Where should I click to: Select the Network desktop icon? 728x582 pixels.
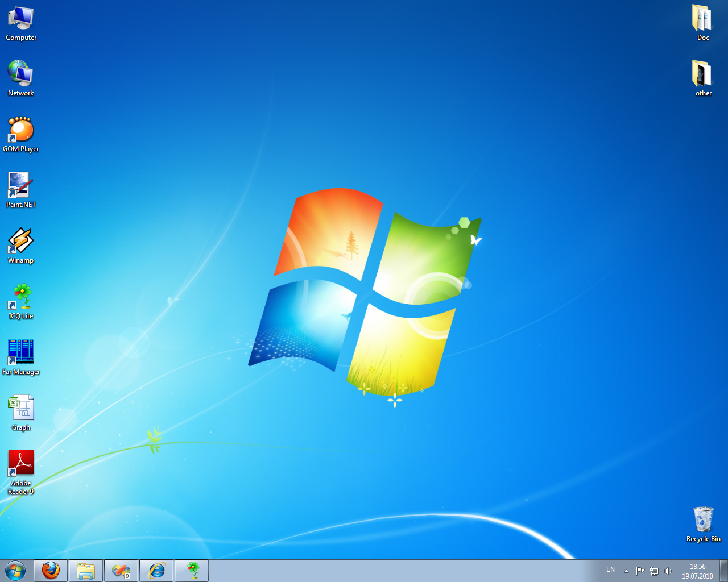tap(21, 79)
